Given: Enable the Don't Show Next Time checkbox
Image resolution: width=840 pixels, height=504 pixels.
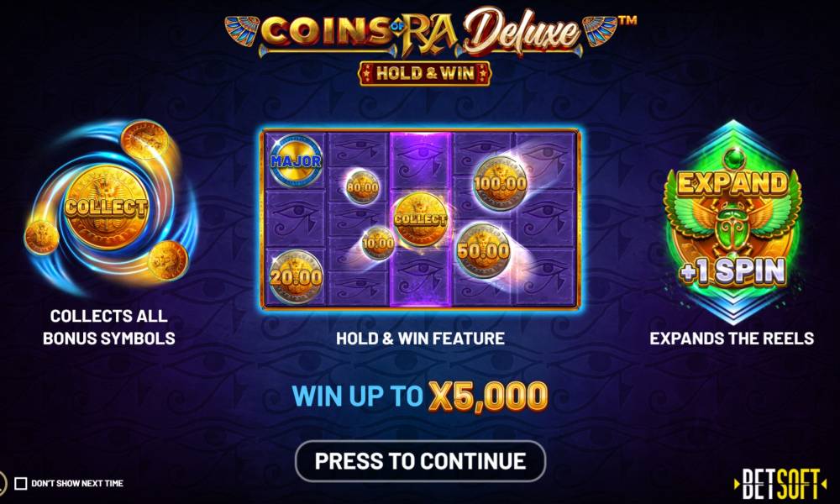Looking at the screenshot, I should (20, 484).
